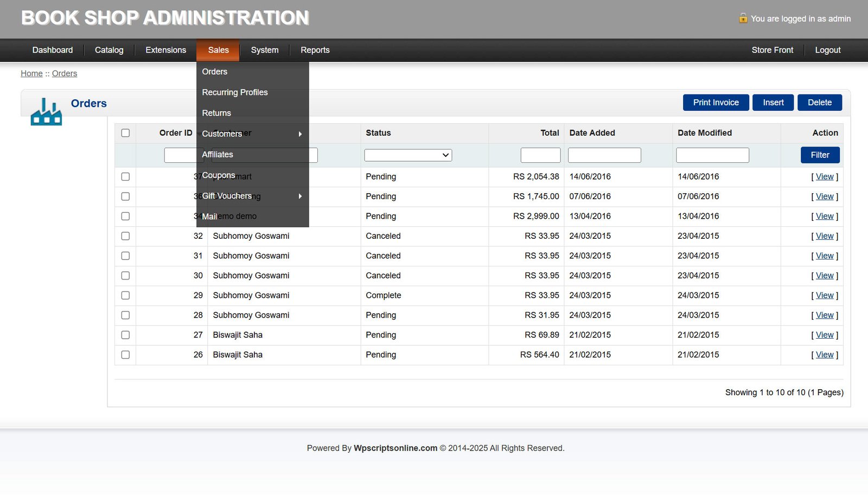This screenshot has height=495, width=868.
Task: Click the Orders factory icon
Action: pos(46,112)
